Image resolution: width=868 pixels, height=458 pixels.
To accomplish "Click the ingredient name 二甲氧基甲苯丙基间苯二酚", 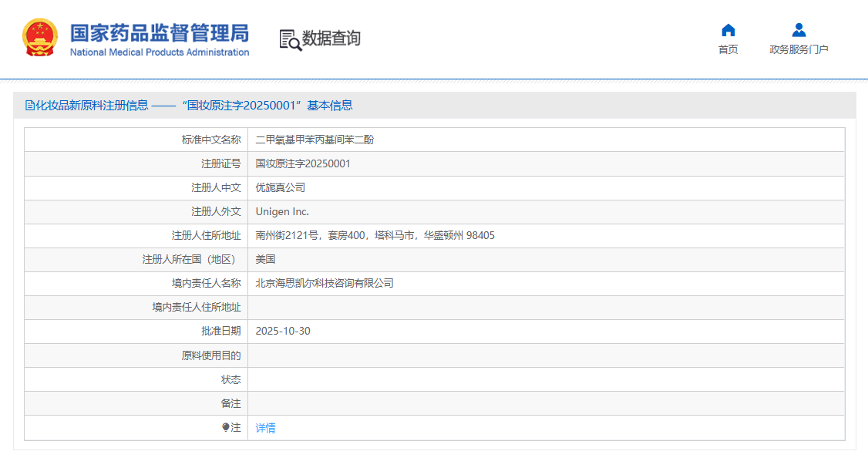I will (315, 140).
